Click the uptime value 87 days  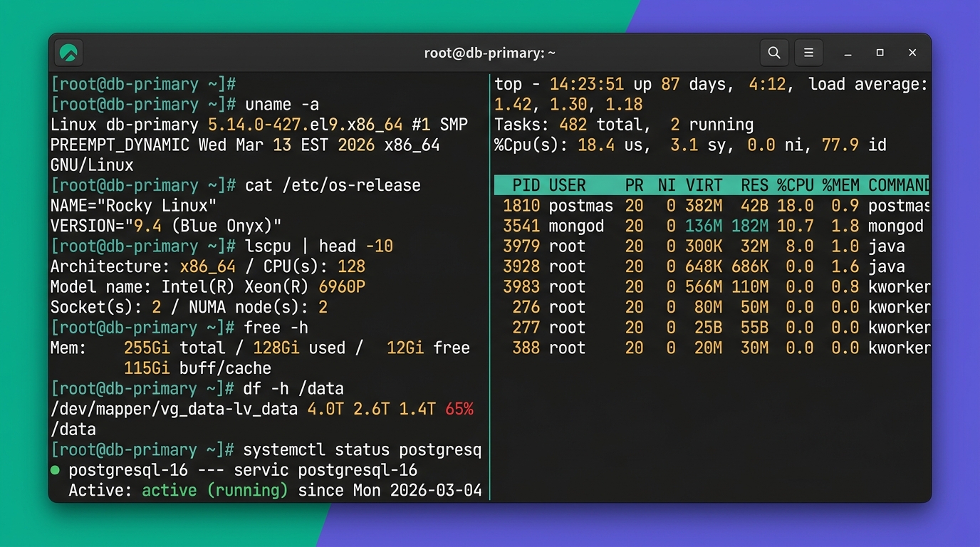tap(693, 84)
